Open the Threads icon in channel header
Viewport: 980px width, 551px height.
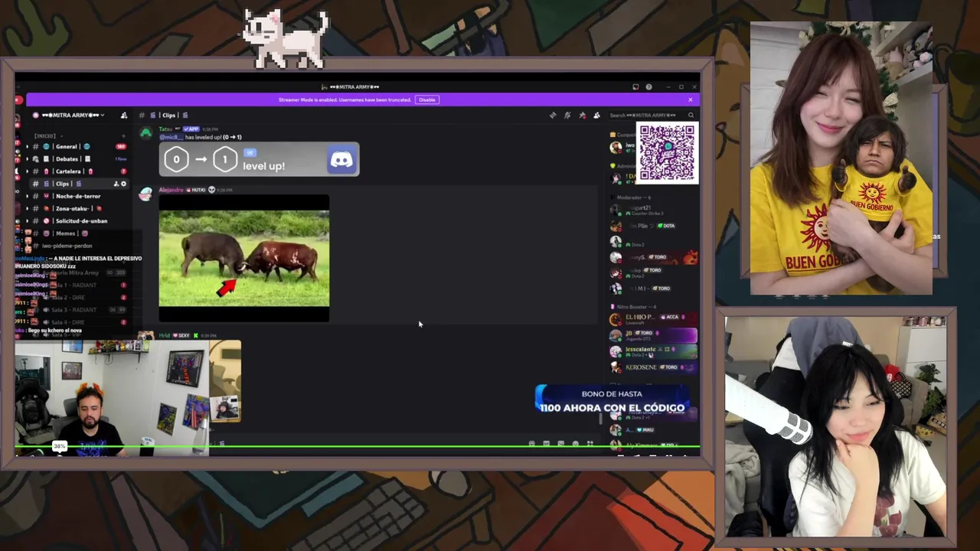pos(553,115)
